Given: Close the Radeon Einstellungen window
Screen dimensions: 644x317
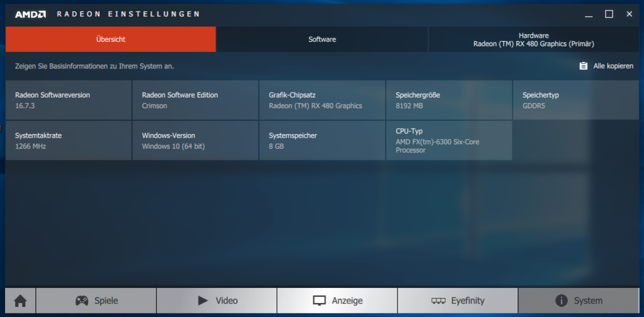Looking at the screenshot, I should tap(629, 14).
